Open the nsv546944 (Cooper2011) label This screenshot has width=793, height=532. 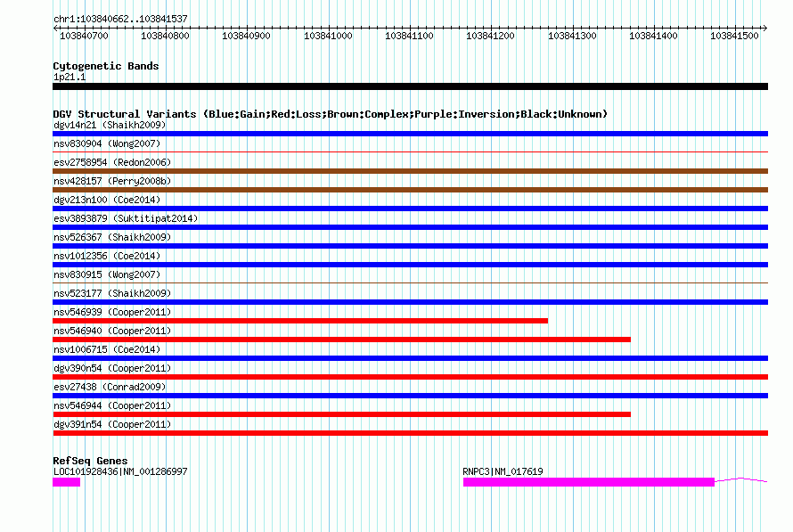click(112, 405)
